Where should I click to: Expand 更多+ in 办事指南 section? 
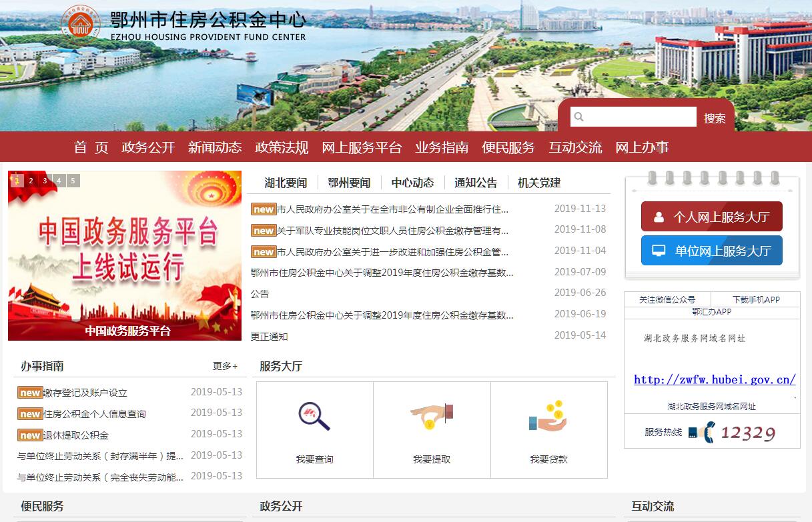point(225,366)
